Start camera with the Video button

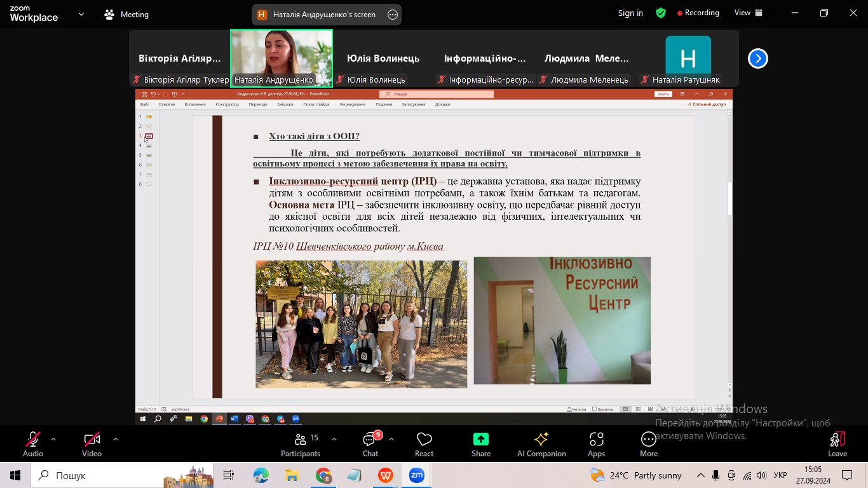pyautogui.click(x=92, y=444)
